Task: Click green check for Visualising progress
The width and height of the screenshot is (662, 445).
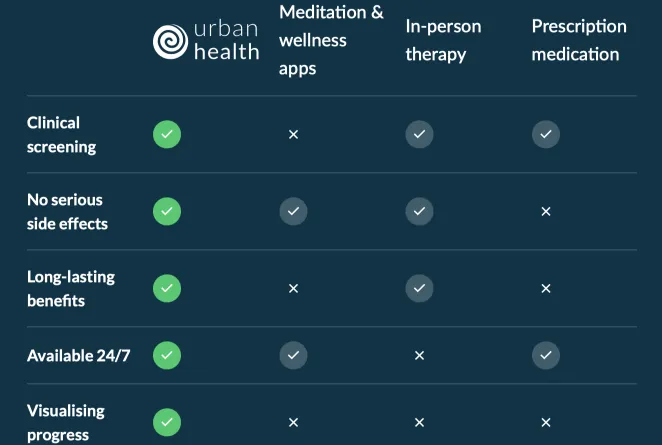Action: pyautogui.click(x=167, y=422)
